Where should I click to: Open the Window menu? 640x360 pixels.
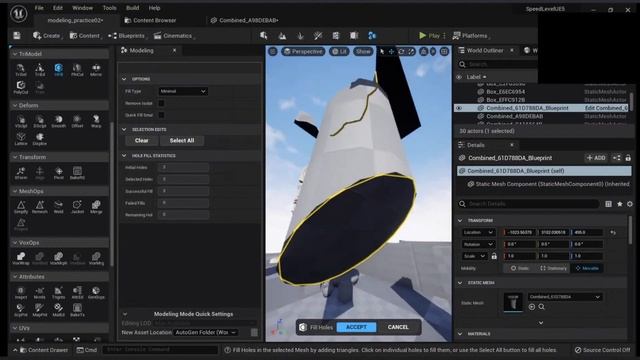(82, 8)
